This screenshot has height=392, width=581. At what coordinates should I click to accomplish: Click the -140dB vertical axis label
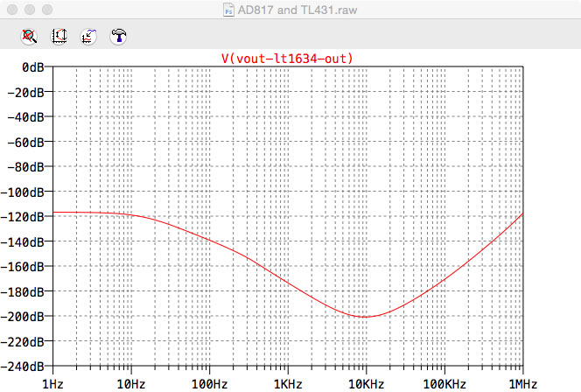[x=22, y=242]
